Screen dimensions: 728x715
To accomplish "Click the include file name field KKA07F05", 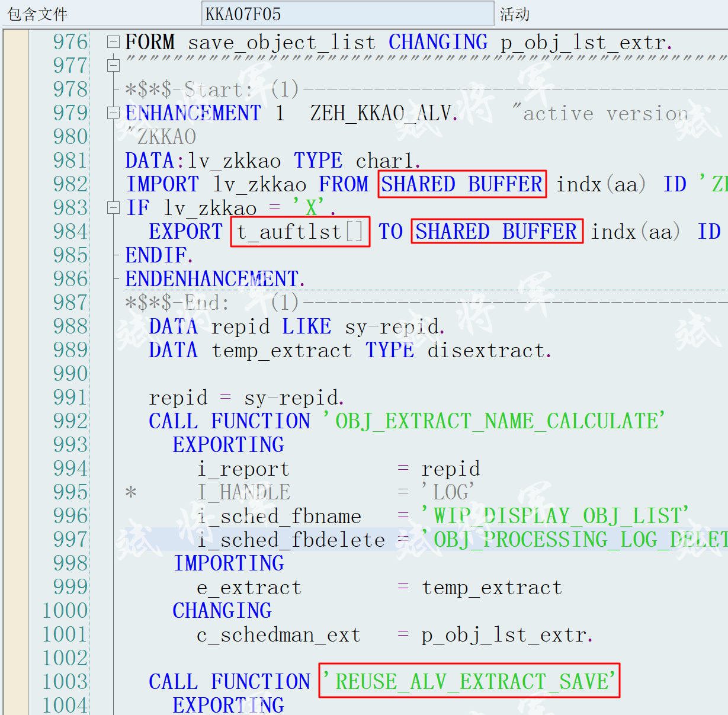I will click(x=348, y=14).
